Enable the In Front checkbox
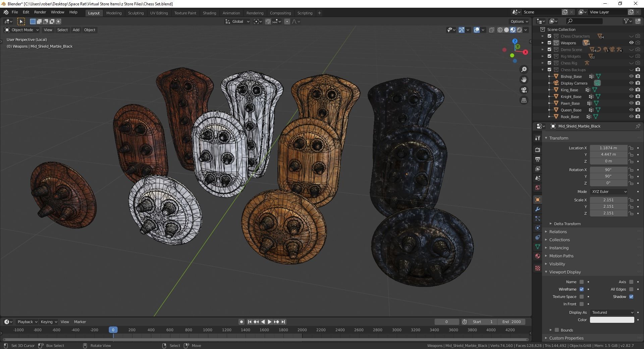 point(582,304)
